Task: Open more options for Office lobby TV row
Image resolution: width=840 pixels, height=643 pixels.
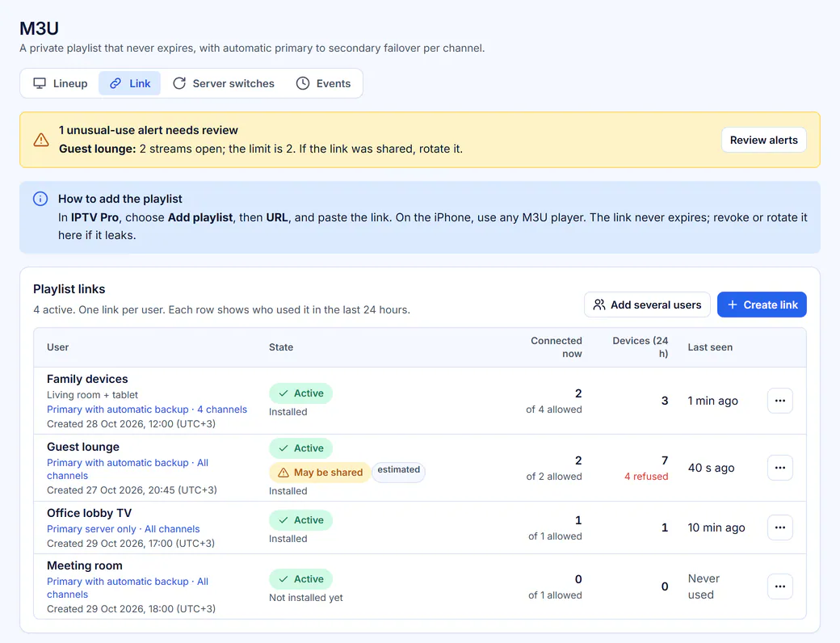Action: click(780, 527)
